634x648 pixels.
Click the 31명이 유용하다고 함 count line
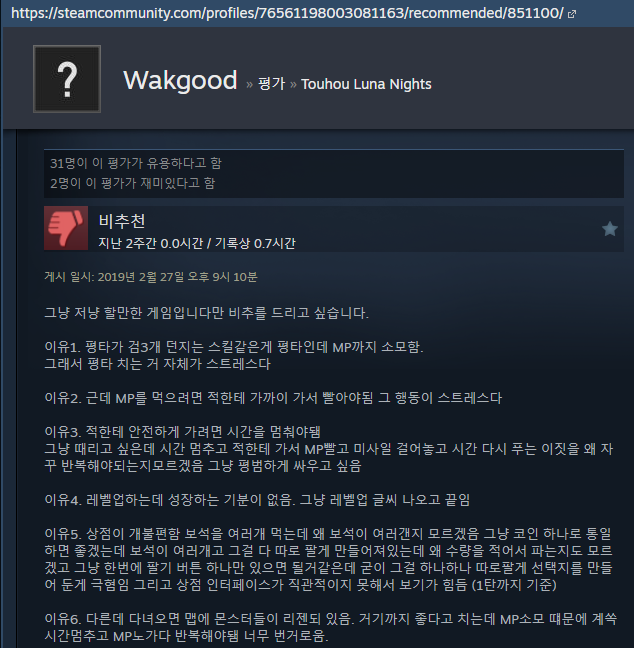[x=136, y=163]
